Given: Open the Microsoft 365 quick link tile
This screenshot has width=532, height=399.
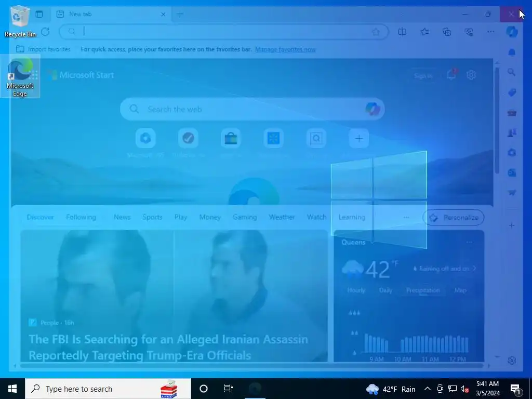Looking at the screenshot, I should 145,138.
